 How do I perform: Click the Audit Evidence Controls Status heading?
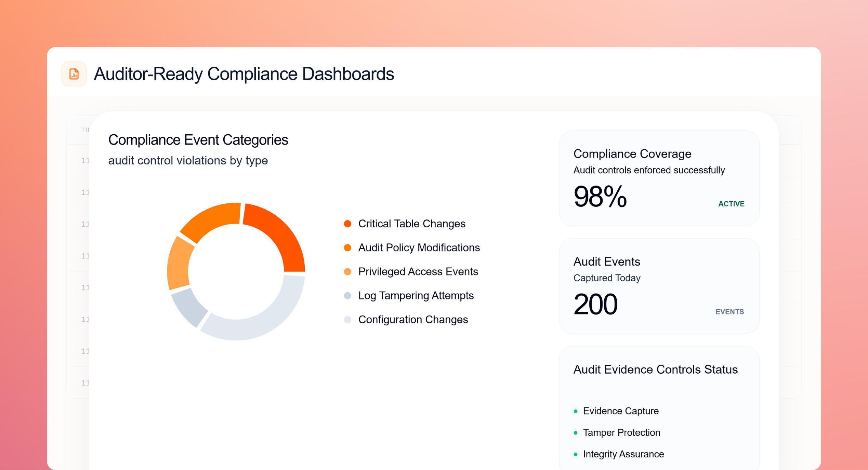(x=655, y=370)
